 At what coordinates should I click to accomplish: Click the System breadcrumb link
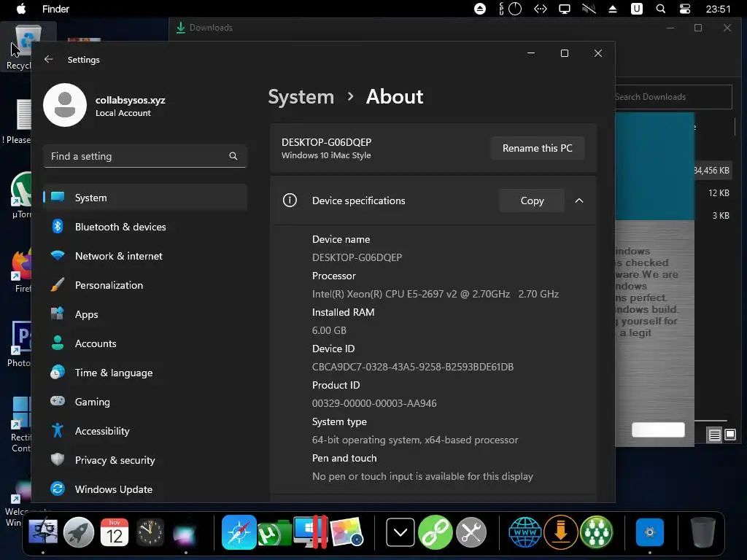point(301,97)
